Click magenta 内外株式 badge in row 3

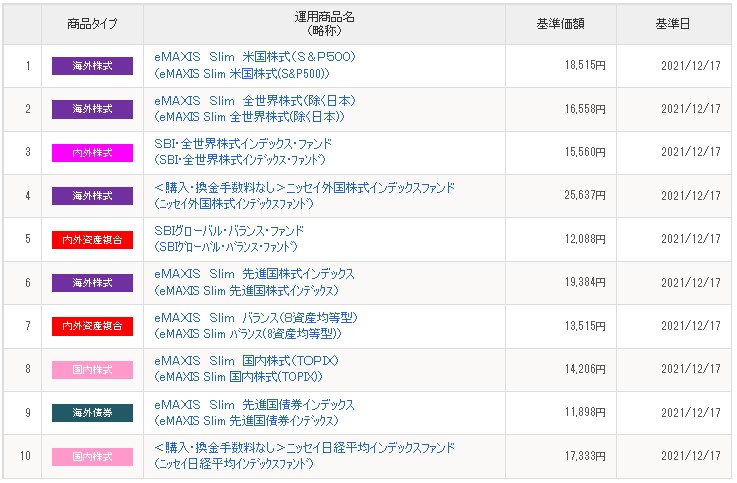pyautogui.click(x=92, y=153)
